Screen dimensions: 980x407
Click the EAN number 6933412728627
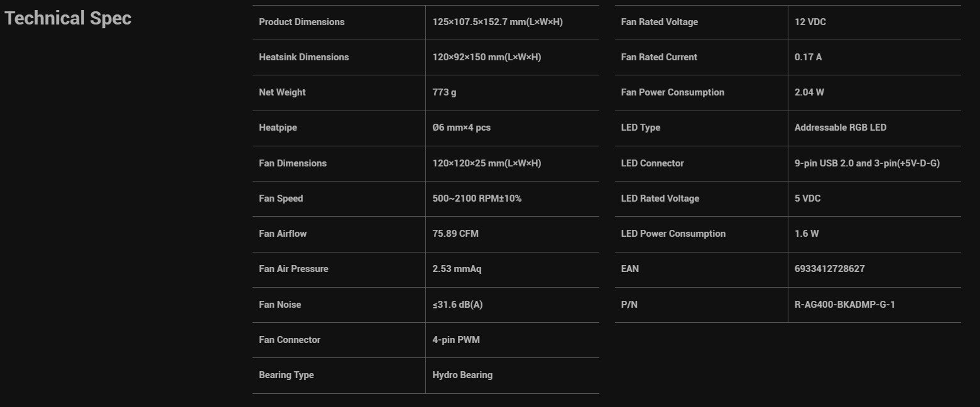(830, 269)
